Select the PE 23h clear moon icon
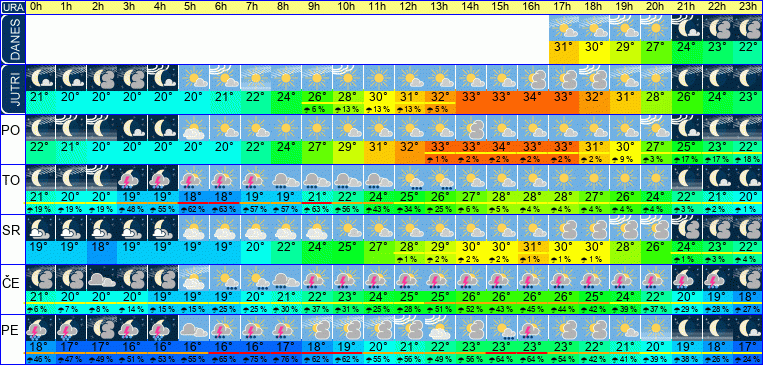 point(747,327)
